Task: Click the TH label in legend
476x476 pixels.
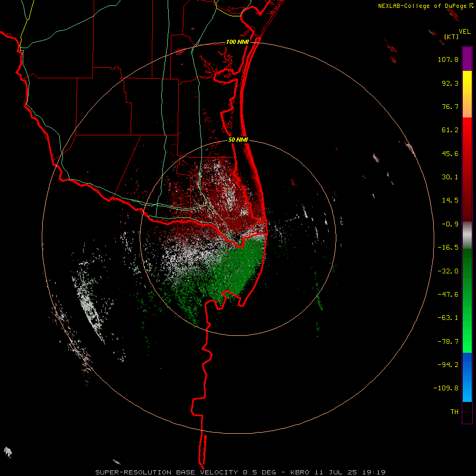Action: click(x=454, y=411)
